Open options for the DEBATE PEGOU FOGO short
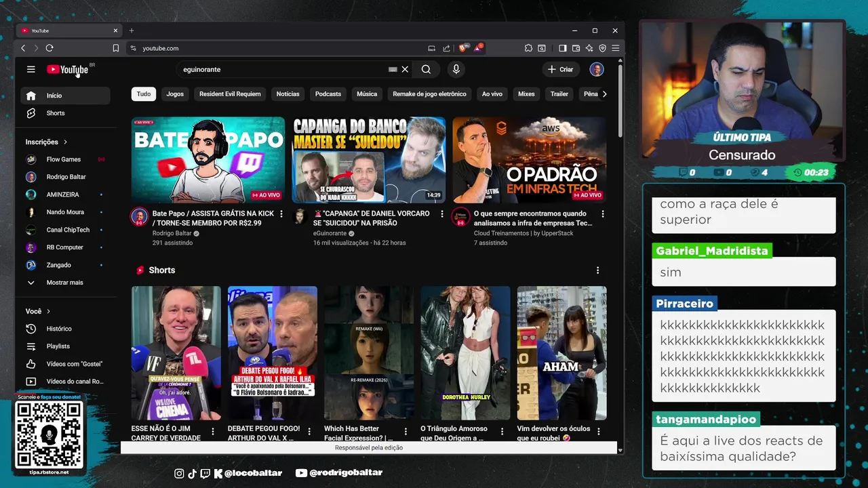 [309, 431]
